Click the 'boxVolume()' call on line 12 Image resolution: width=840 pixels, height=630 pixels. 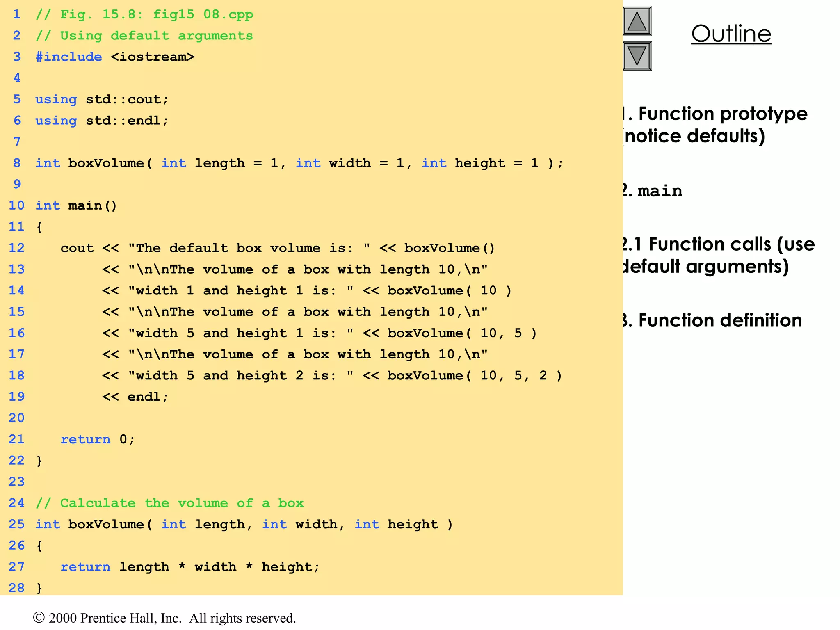(450, 248)
